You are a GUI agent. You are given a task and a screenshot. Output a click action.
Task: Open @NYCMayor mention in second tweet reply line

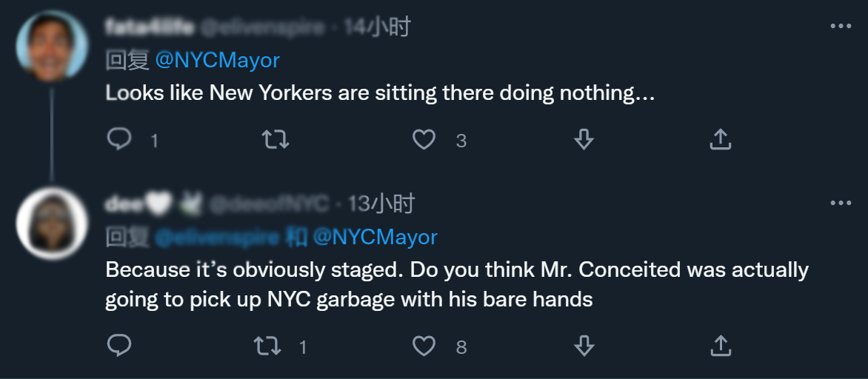click(375, 237)
